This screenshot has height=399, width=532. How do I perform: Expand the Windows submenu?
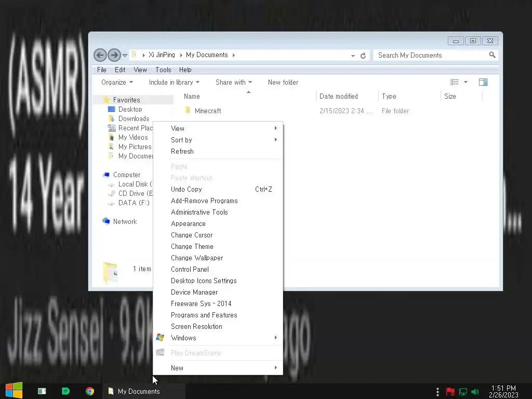tap(218, 338)
